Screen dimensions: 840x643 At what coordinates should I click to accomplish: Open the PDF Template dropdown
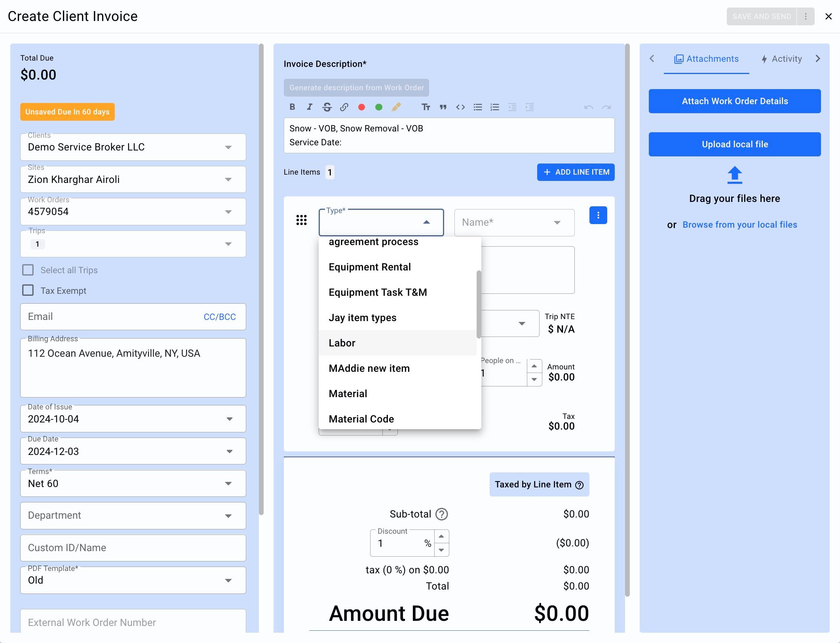pos(228,580)
